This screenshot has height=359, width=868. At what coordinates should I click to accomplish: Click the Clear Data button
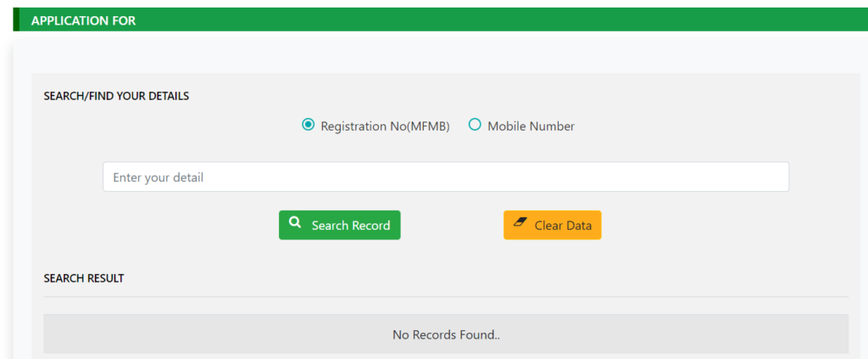[552, 225]
